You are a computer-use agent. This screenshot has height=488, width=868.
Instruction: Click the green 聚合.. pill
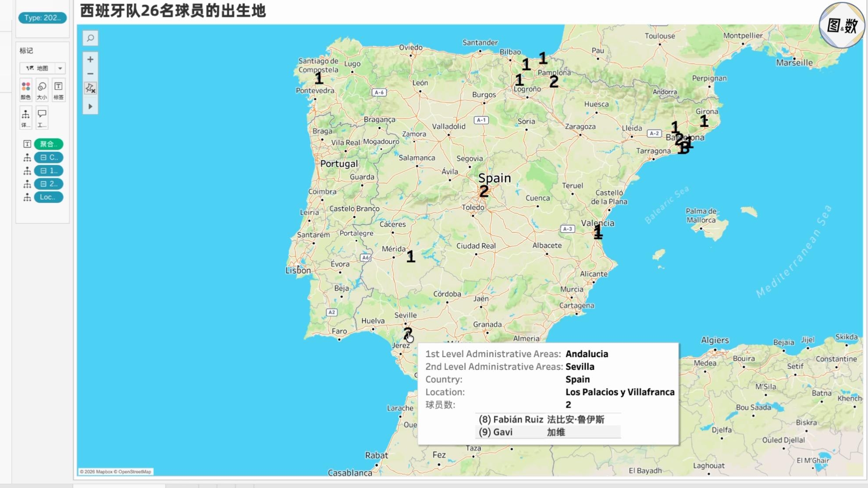49,144
